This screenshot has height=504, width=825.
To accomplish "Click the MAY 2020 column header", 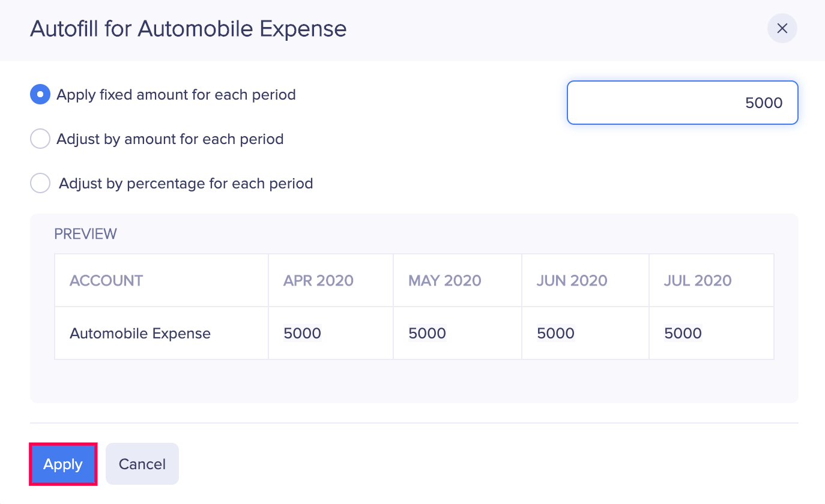I will click(444, 280).
